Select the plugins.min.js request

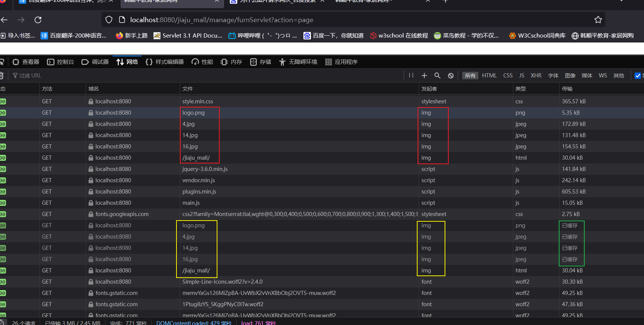point(322,192)
